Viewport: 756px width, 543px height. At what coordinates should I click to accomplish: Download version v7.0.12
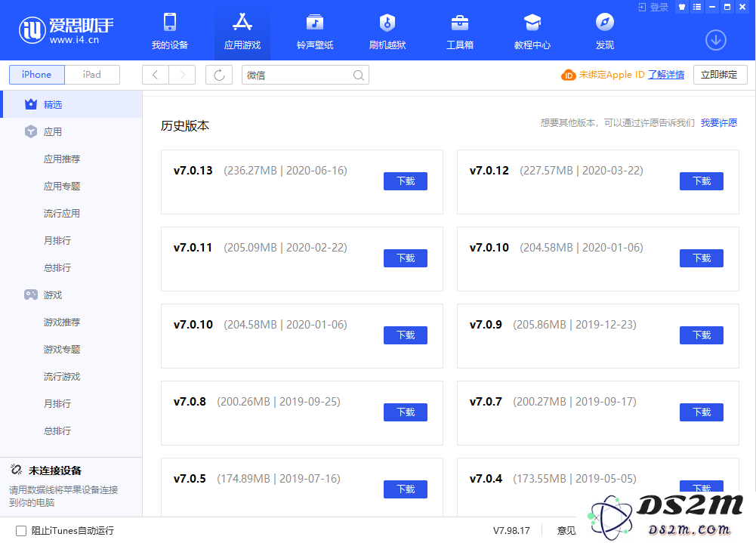click(702, 180)
